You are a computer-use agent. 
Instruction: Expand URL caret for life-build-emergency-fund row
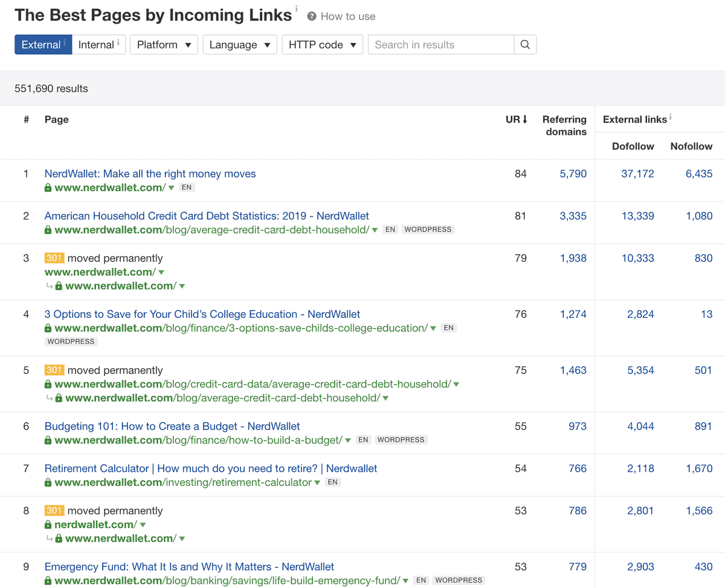tap(406, 581)
